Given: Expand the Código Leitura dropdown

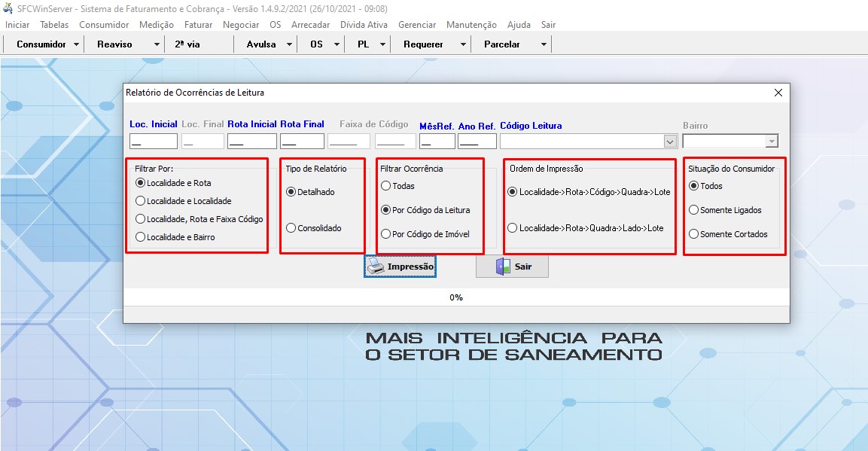Looking at the screenshot, I should pyautogui.click(x=669, y=142).
